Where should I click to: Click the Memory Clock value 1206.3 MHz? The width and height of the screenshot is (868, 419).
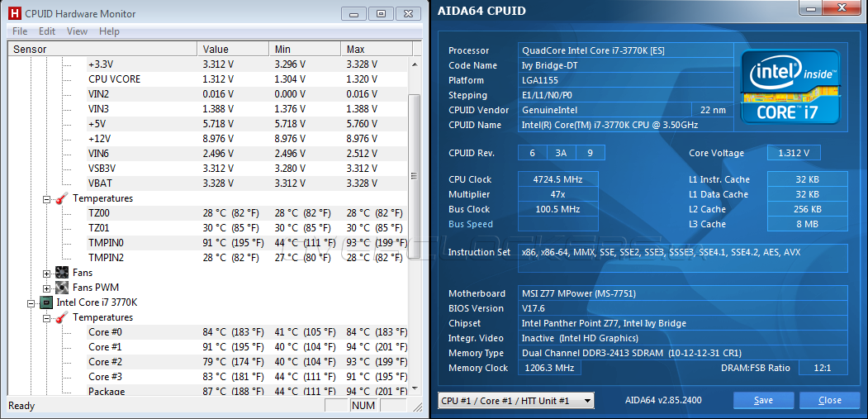pyautogui.click(x=549, y=368)
